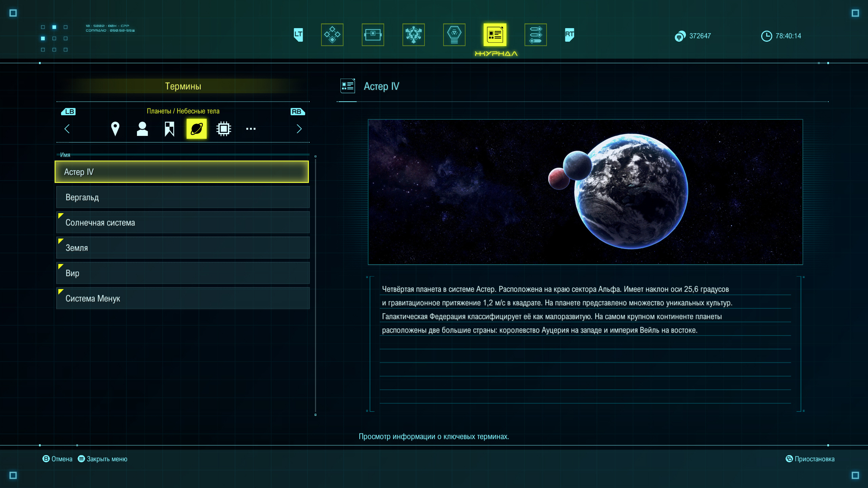Open the ellipsis more-categories icon

pos(251,129)
